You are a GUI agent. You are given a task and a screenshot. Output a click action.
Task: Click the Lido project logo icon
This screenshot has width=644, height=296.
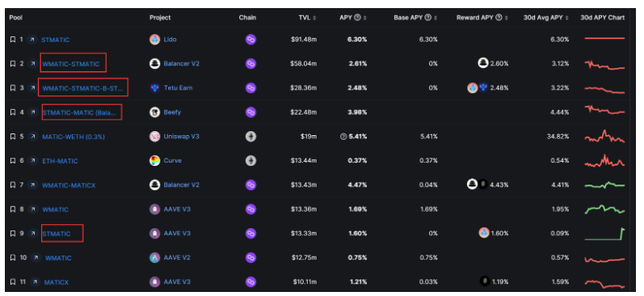pos(154,40)
